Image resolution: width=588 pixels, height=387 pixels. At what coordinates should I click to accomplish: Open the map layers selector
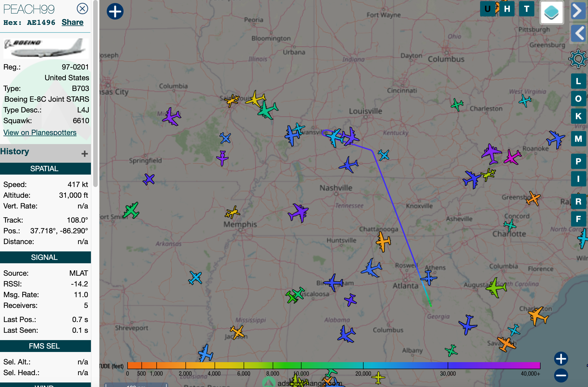pos(552,12)
